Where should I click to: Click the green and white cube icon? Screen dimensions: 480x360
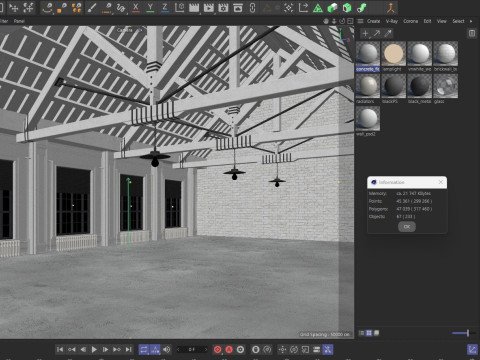332,8
